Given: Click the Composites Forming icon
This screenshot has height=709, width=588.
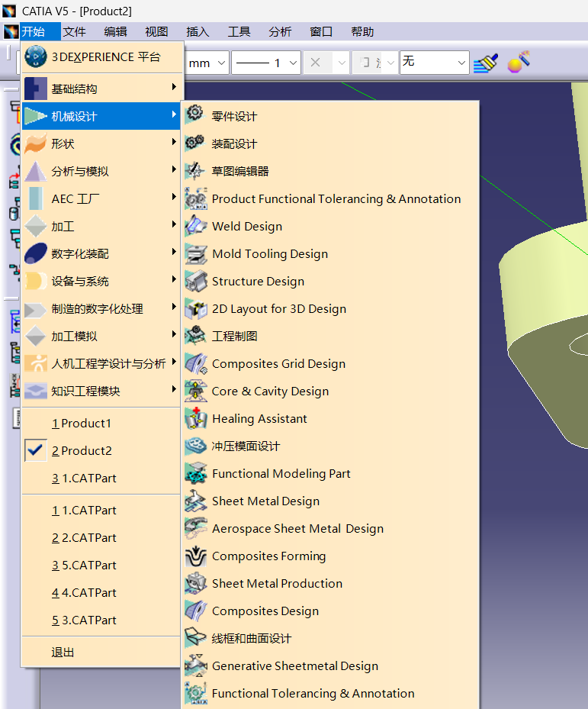Looking at the screenshot, I should (195, 556).
